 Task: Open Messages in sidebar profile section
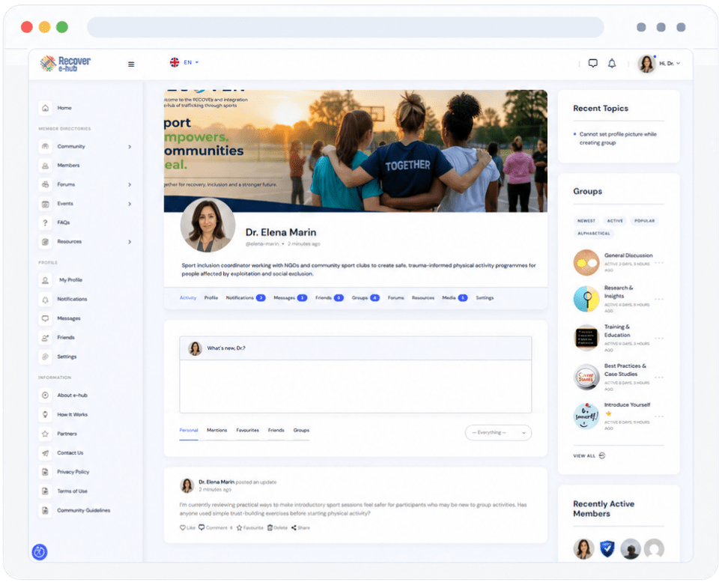coord(68,319)
